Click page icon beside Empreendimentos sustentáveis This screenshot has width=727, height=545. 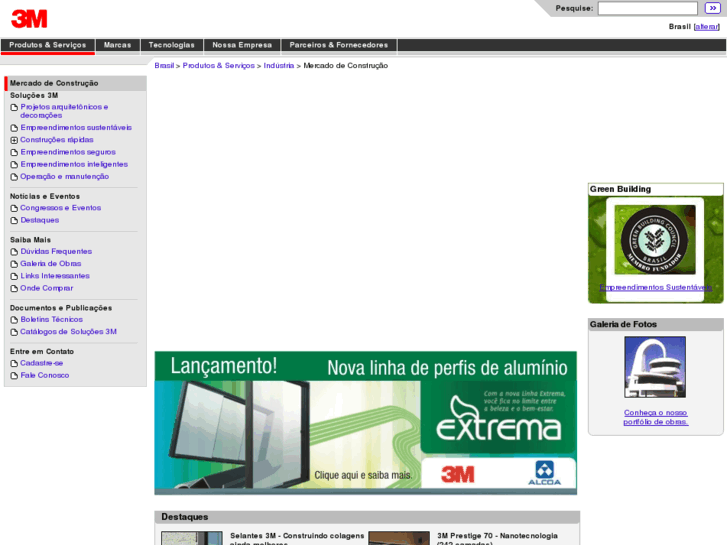pyautogui.click(x=14, y=128)
